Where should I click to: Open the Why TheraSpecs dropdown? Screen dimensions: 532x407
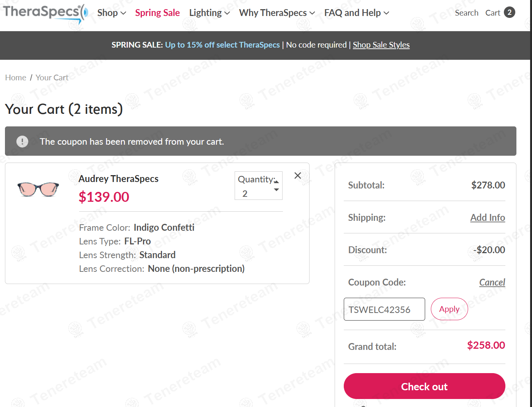(x=277, y=13)
